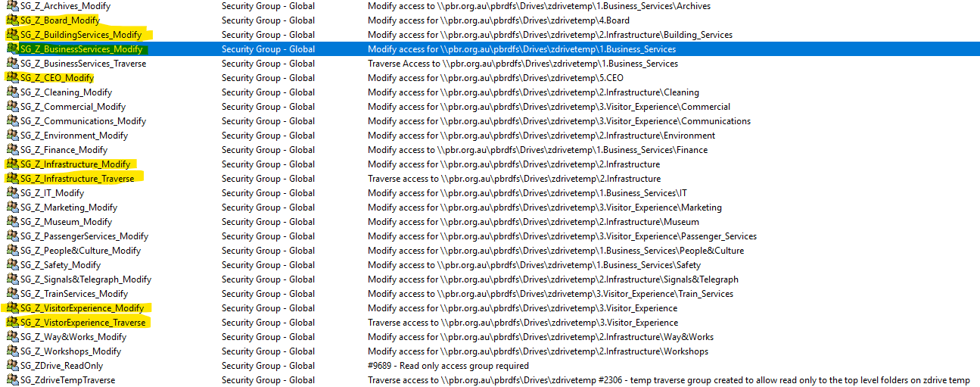980x387 pixels.
Task: Select the SG_Z_Infrastructure_Traverse entry
Action: click(x=77, y=179)
